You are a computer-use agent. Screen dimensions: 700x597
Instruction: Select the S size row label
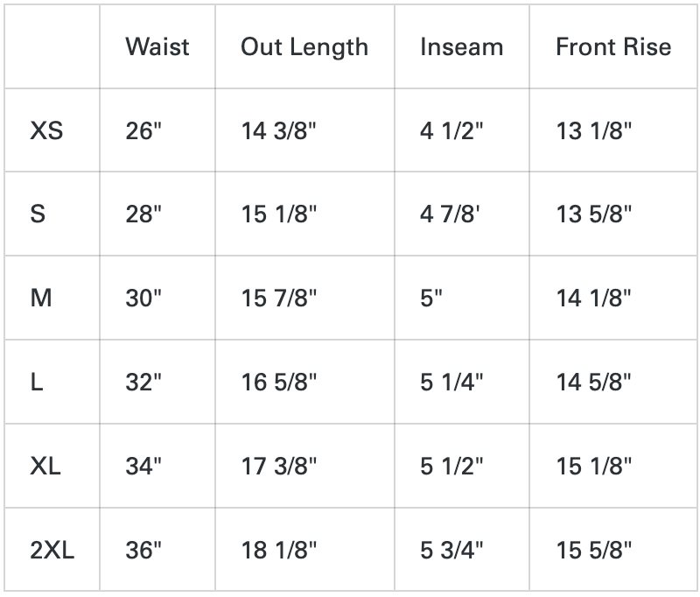pos(38,214)
